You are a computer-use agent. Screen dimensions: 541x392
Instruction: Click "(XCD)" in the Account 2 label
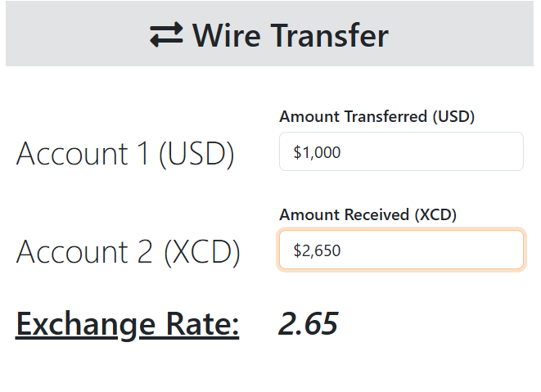tap(202, 252)
